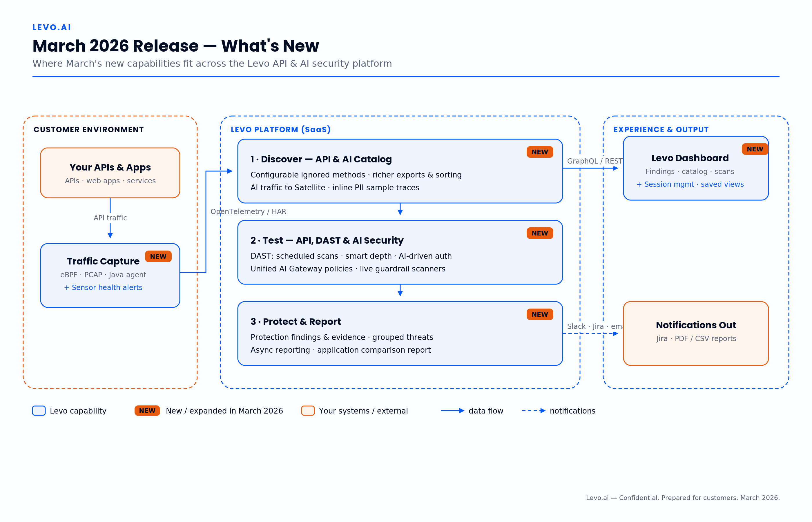812x522 pixels.
Task: Click '+ Session mgmt · saved views' line
Action: [x=690, y=184]
